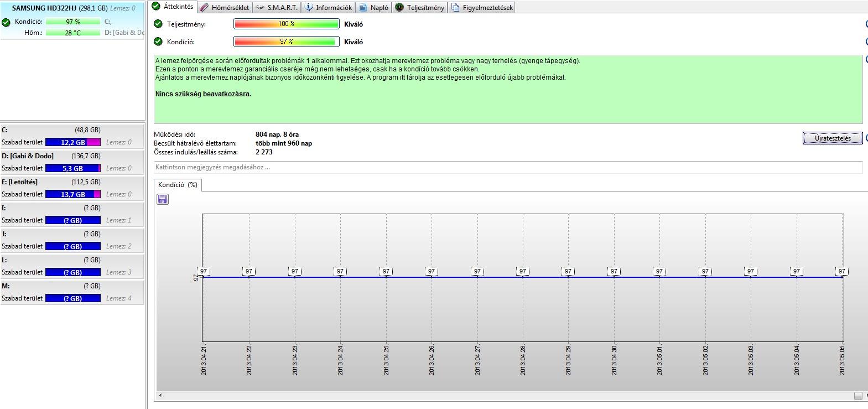This screenshot has height=409, width=868.
Task: Click the 13,7 GB free space bar
Action: pos(73,194)
